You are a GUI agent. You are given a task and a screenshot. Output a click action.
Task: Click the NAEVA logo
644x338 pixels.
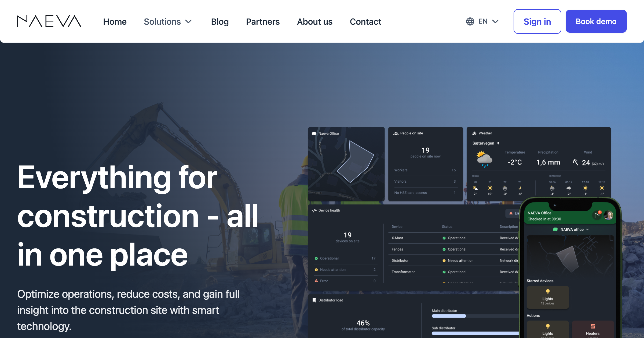[x=49, y=21]
